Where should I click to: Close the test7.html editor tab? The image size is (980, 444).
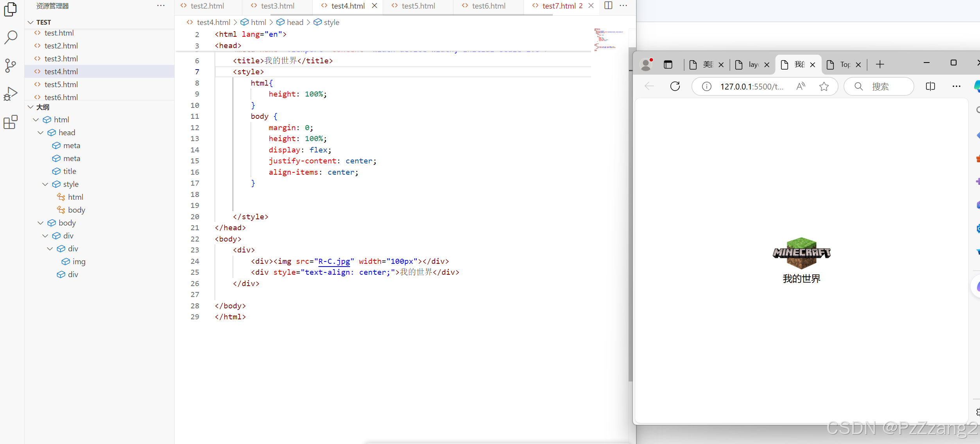tap(591, 6)
